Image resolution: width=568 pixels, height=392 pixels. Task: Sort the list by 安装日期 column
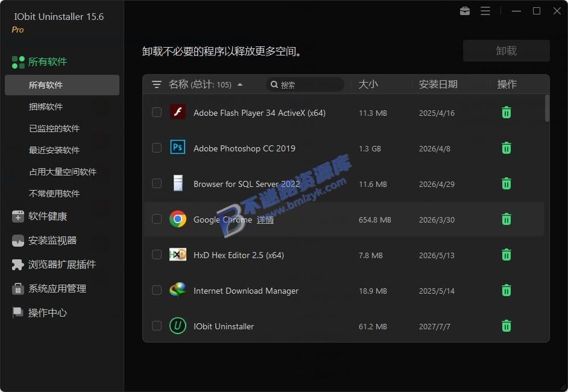pos(438,84)
